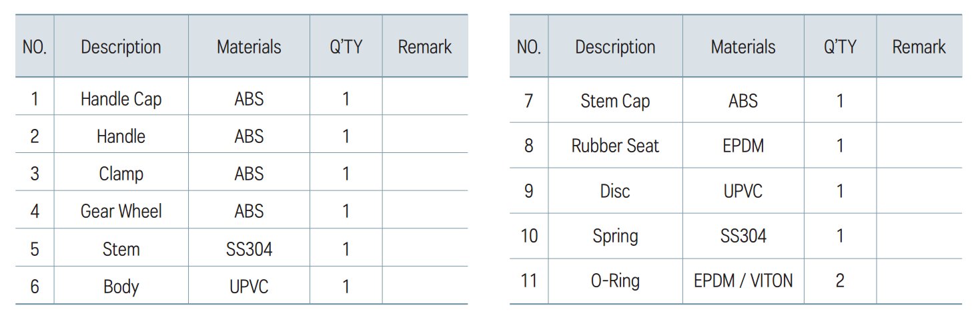
Task: Click the Stem description in row 5
Action: tap(121, 249)
